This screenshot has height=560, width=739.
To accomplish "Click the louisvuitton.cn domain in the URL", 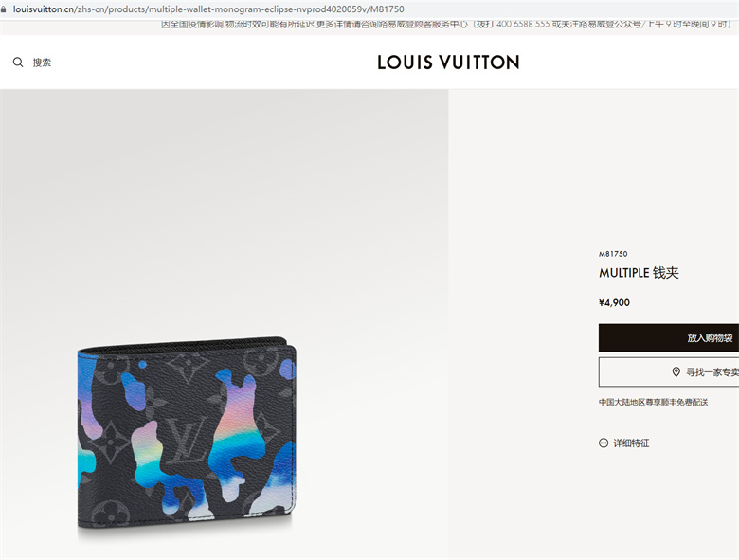I will pos(43,9).
